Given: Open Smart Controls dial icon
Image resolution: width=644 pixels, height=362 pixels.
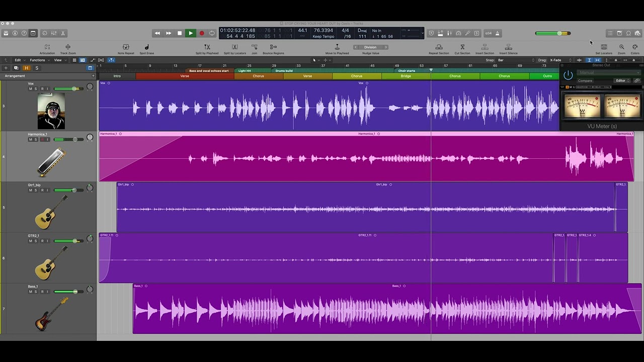Looking at the screenshot, I should tap(45, 33).
